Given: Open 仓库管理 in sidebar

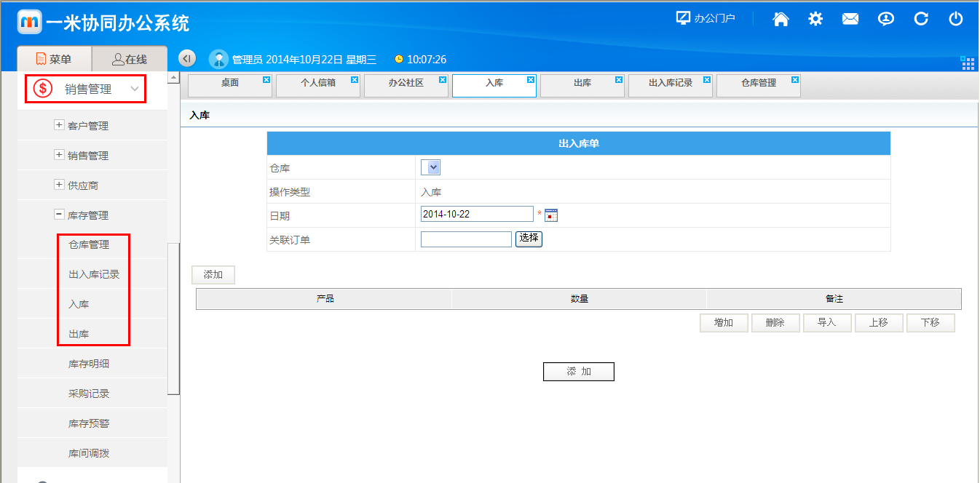Looking at the screenshot, I should [89, 244].
